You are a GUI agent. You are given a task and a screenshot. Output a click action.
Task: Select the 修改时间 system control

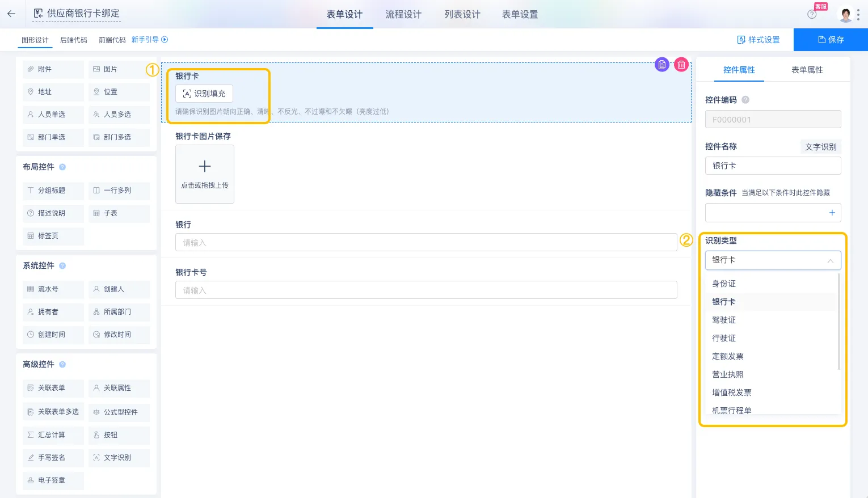coord(119,335)
